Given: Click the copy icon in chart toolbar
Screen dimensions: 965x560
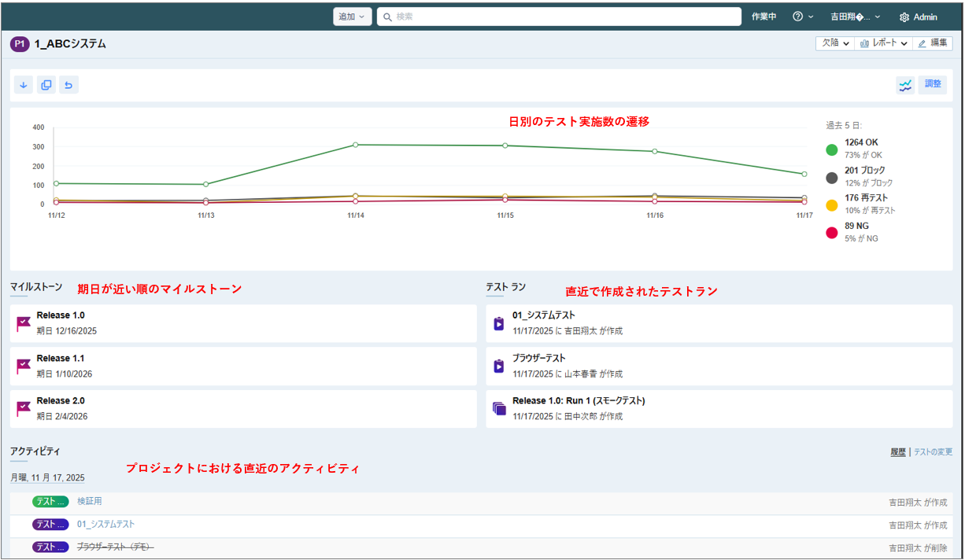Looking at the screenshot, I should (x=46, y=85).
